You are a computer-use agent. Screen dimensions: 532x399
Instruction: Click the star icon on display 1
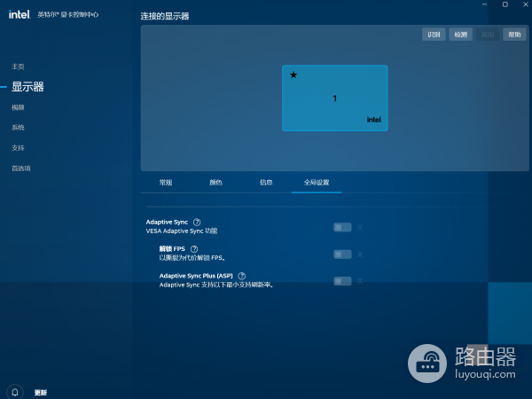click(x=293, y=74)
